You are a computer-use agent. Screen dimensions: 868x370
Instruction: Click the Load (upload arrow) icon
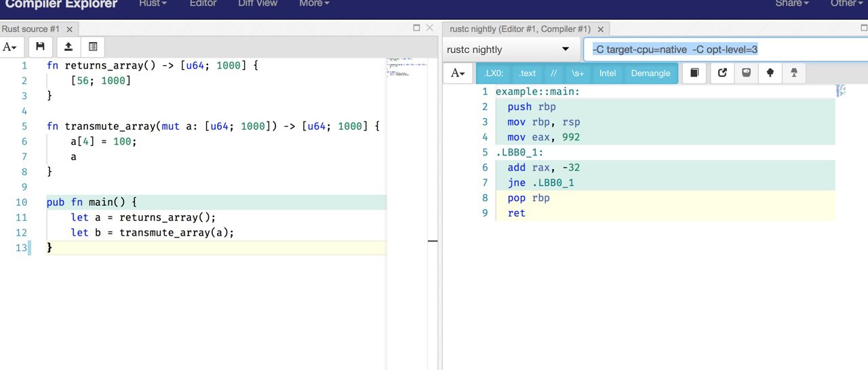click(x=68, y=47)
